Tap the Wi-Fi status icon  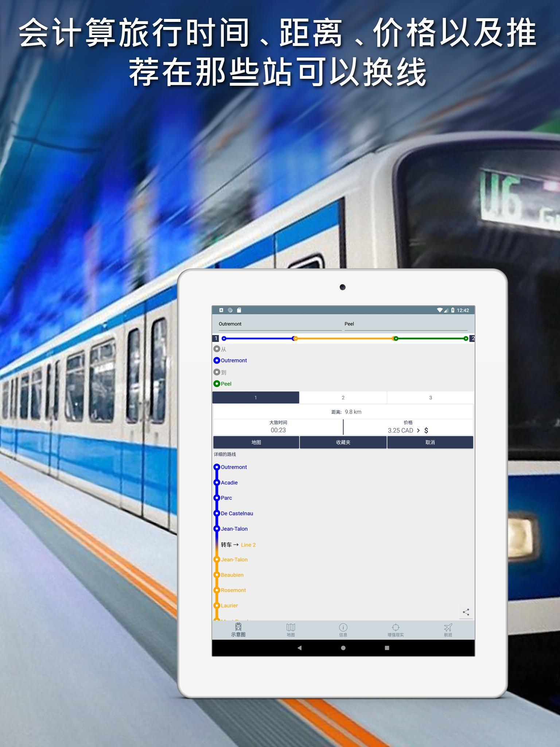tap(440, 310)
